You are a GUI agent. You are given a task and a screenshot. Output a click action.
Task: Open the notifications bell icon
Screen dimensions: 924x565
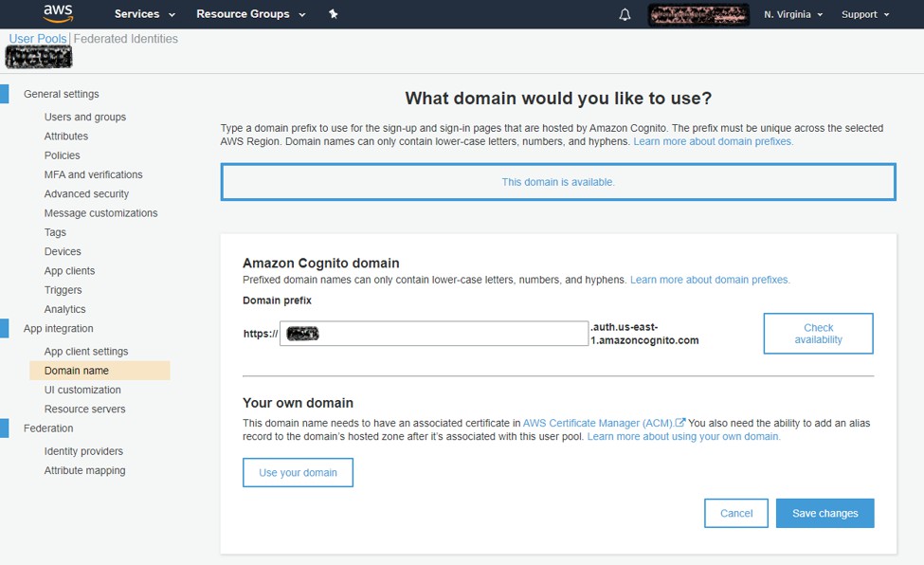pos(625,15)
